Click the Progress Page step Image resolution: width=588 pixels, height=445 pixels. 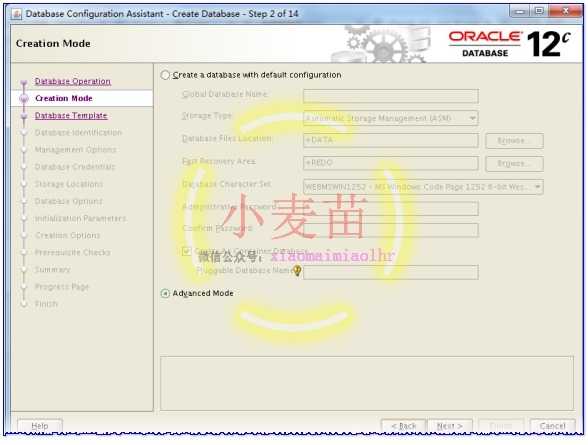(62, 287)
